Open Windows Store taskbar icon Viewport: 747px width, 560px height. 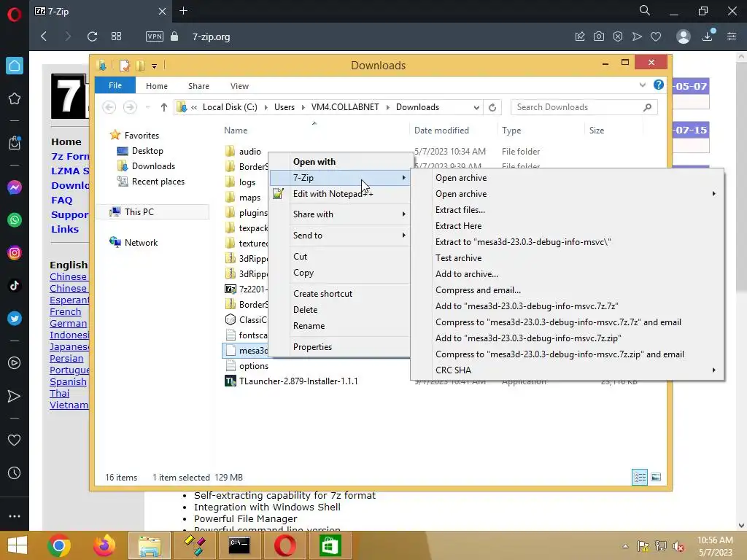[330, 545]
